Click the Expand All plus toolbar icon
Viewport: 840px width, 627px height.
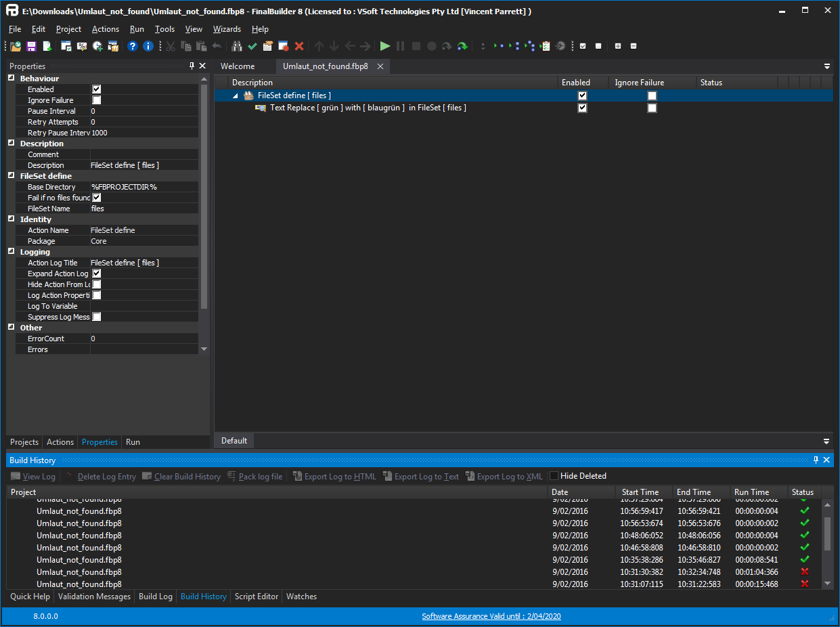(x=617, y=46)
